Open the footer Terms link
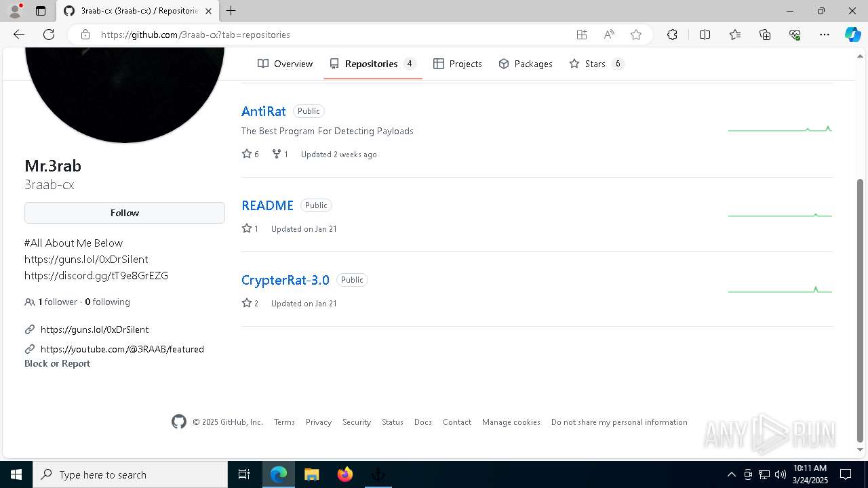The image size is (868, 488). pos(284,422)
